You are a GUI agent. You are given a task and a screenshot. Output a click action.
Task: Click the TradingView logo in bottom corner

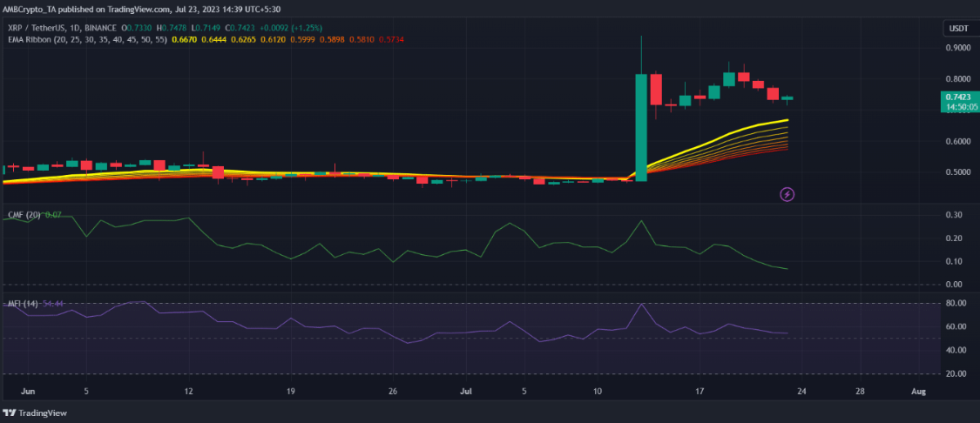(x=35, y=413)
